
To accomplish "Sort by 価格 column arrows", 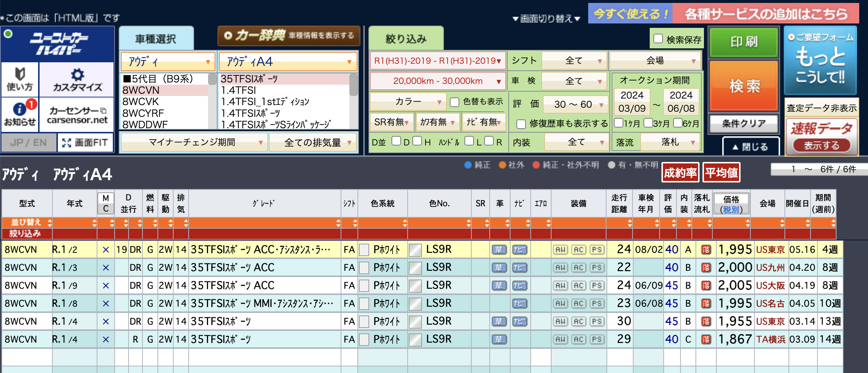I will tap(747, 223).
